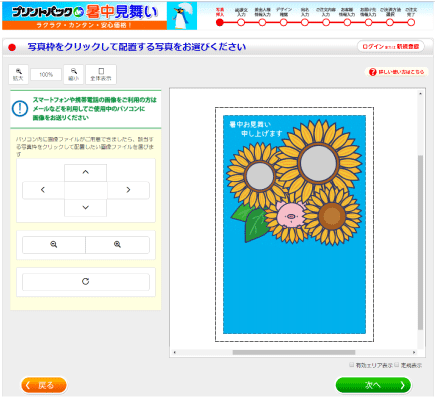Shrink photo using magnifier-minus button
This screenshot has height=405, width=435.
[x=54, y=245]
